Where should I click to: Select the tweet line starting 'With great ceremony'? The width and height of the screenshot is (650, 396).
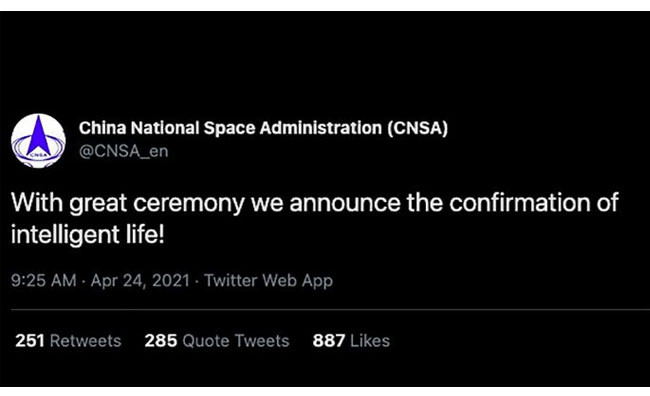pyautogui.click(x=315, y=203)
